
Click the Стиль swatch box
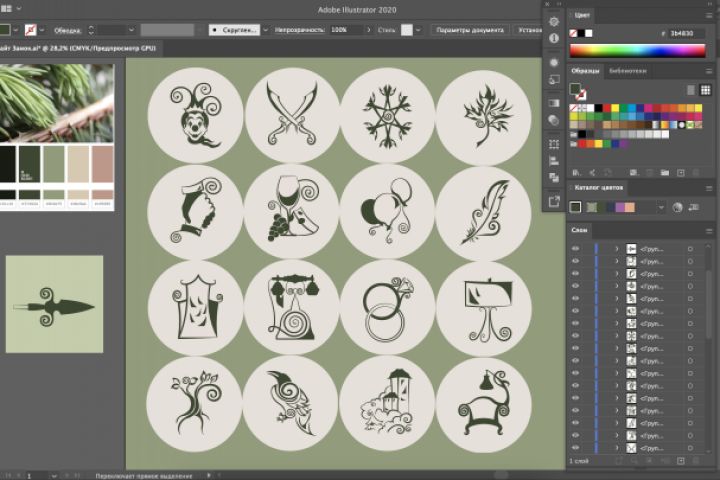407,30
